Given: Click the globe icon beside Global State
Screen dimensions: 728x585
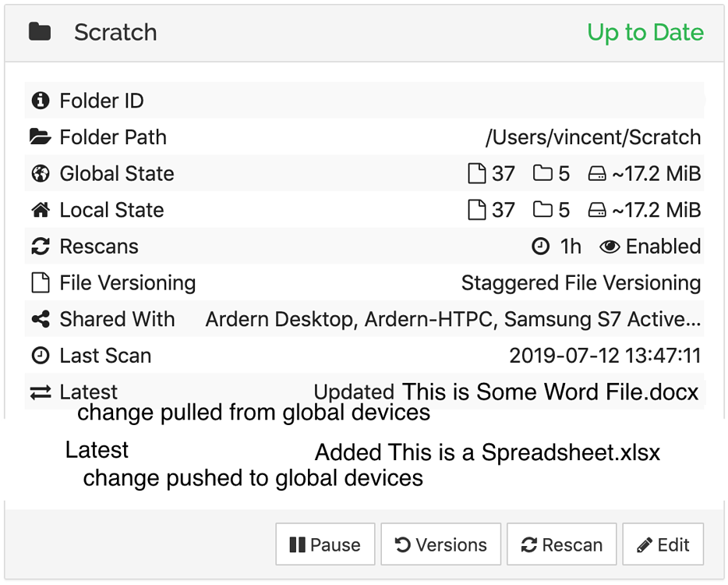Looking at the screenshot, I should pos(41,173).
